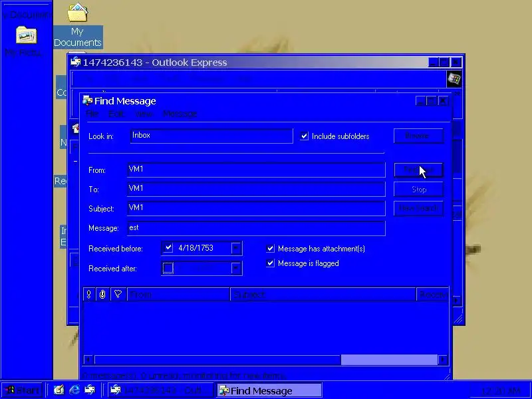Click the Subject column header in results
Screen dimensions: 532x399
coord(323,295)
